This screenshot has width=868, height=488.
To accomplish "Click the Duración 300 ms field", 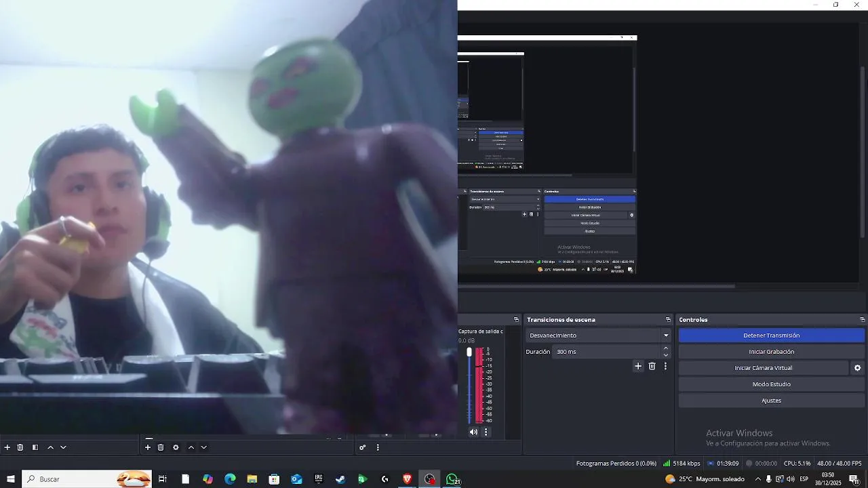I will pyautogui.click(x=606, y=352).
